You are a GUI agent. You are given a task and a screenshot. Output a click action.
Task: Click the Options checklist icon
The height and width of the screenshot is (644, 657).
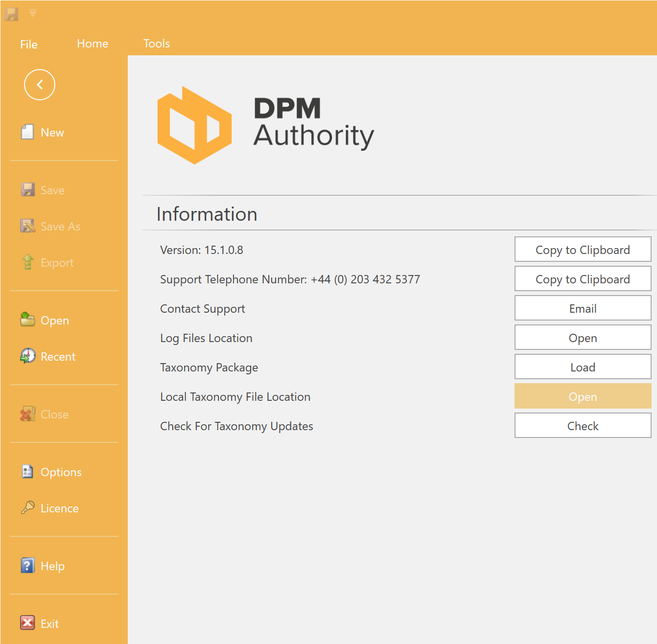(x=27, y=471)
